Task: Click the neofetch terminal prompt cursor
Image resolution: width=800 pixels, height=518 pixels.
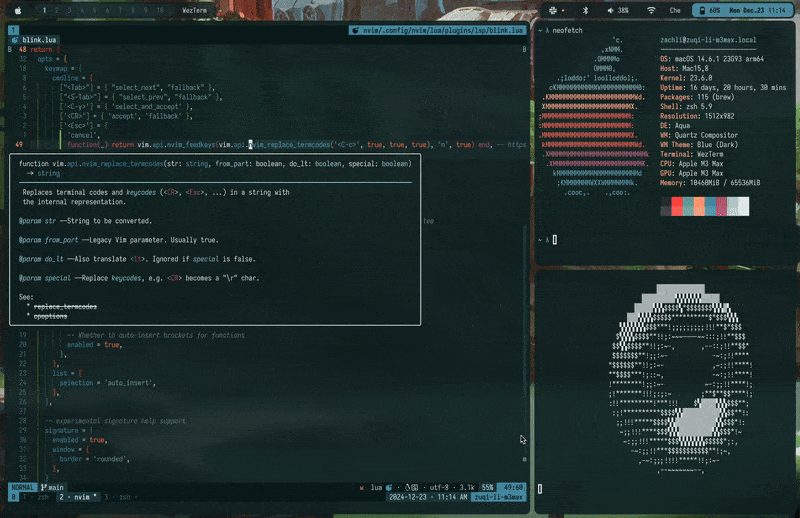Action: (553, 240)
